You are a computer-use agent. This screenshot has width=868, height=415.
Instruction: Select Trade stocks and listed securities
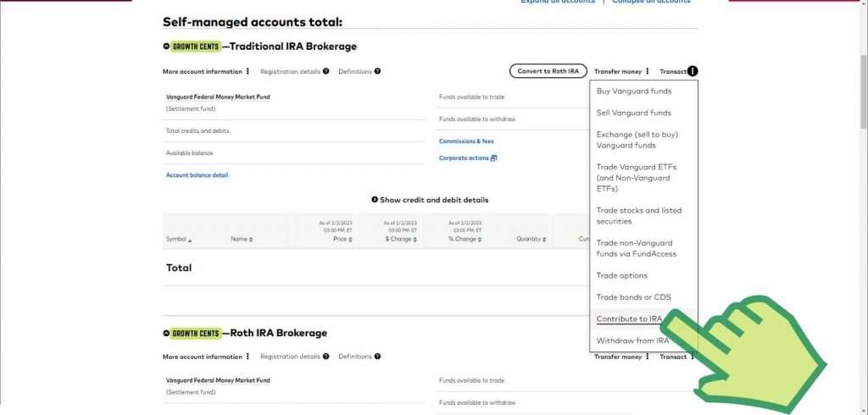(x=639, y=216)
